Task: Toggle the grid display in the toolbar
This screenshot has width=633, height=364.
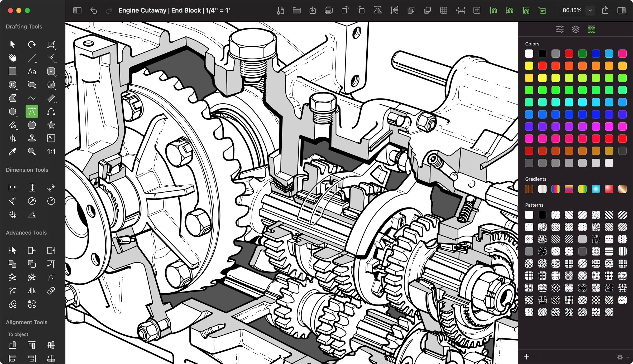Action: point(444,11)
